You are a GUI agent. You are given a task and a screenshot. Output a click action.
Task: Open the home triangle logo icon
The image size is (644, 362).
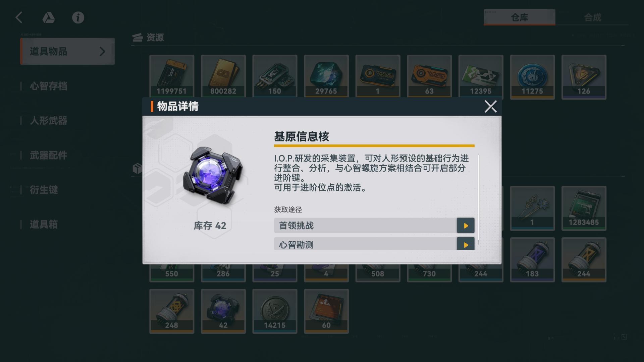click(49, 17)
